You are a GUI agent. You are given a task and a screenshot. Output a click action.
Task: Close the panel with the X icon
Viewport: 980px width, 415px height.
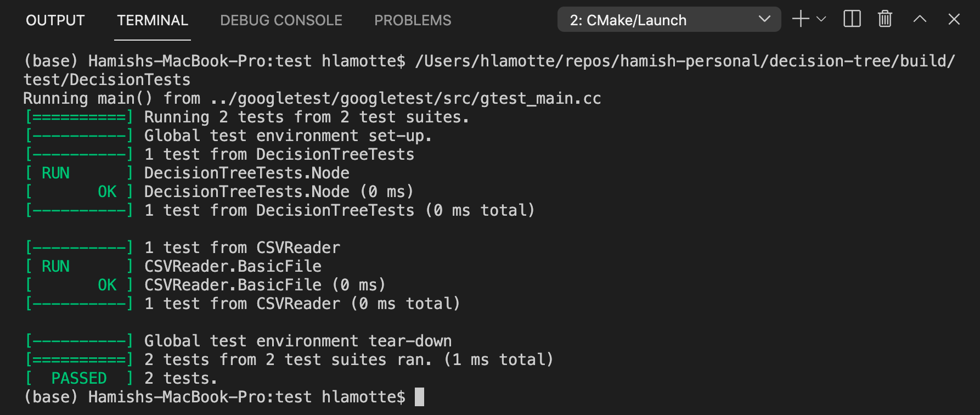point(954,19)
